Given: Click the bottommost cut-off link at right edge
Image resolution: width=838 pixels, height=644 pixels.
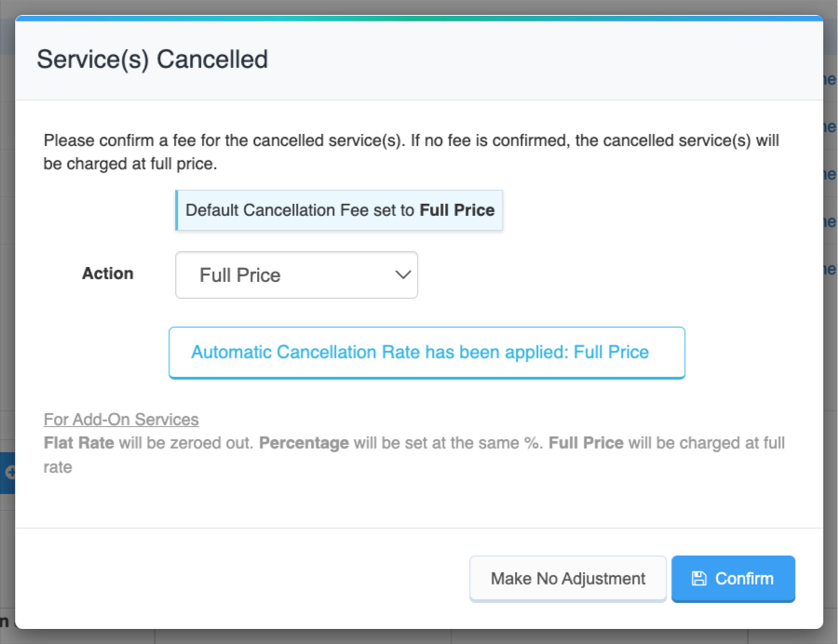Looking at the screenshot, I should 830,270.
